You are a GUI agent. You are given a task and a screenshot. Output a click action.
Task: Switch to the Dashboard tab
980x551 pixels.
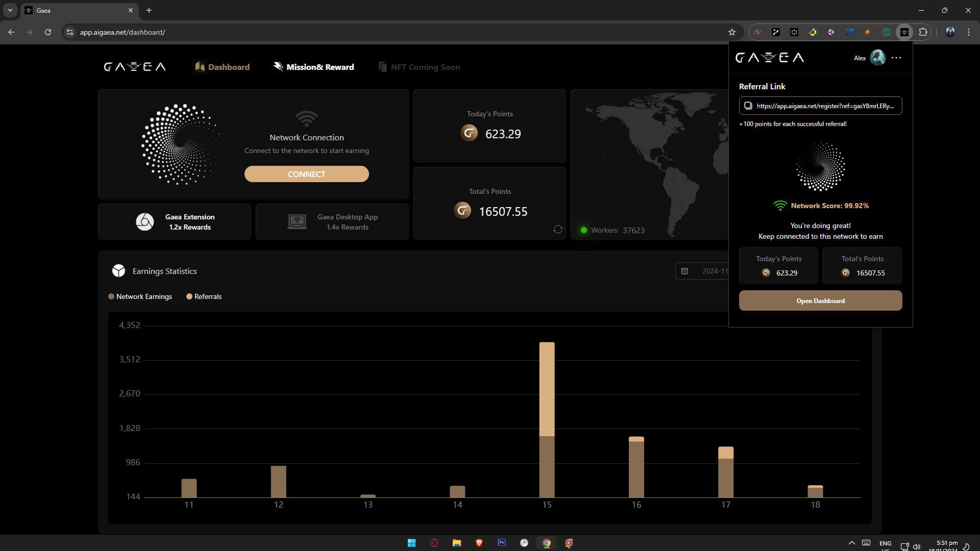[x=222, y=67]
